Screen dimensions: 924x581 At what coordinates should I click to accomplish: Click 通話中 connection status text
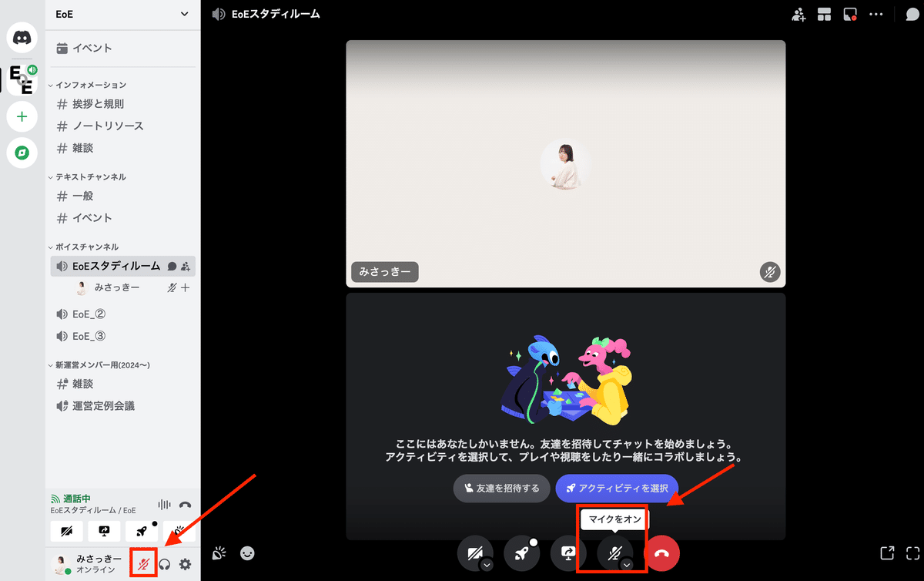pos(76,499)
